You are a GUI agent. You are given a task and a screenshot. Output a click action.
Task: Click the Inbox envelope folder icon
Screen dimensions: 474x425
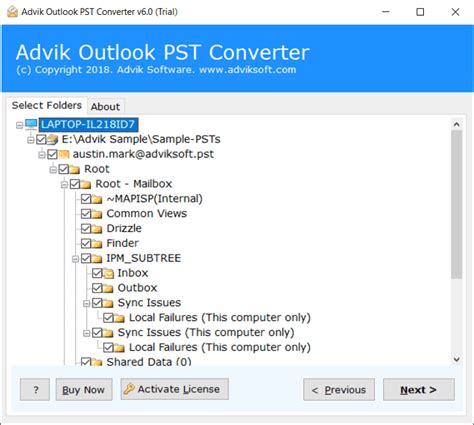click(x=108, y=273)
